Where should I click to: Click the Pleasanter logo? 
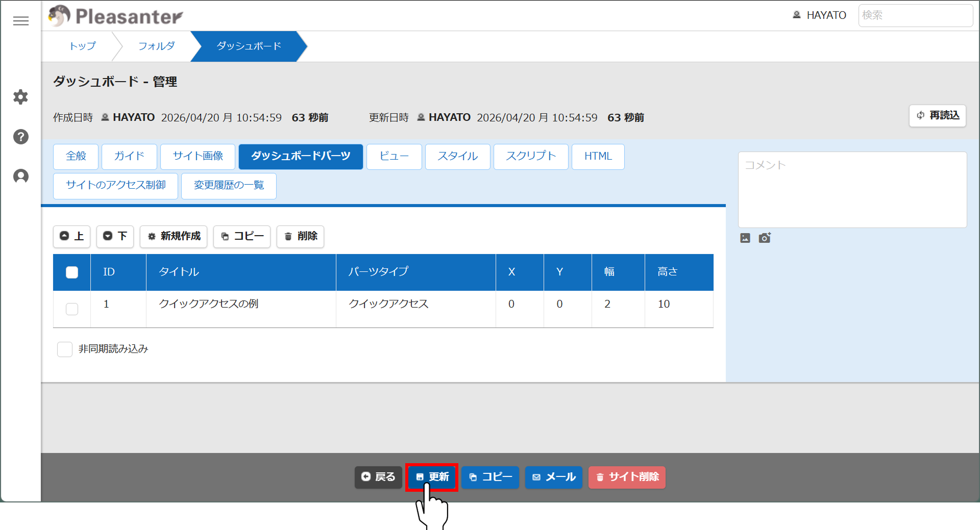tap(116, 16)
